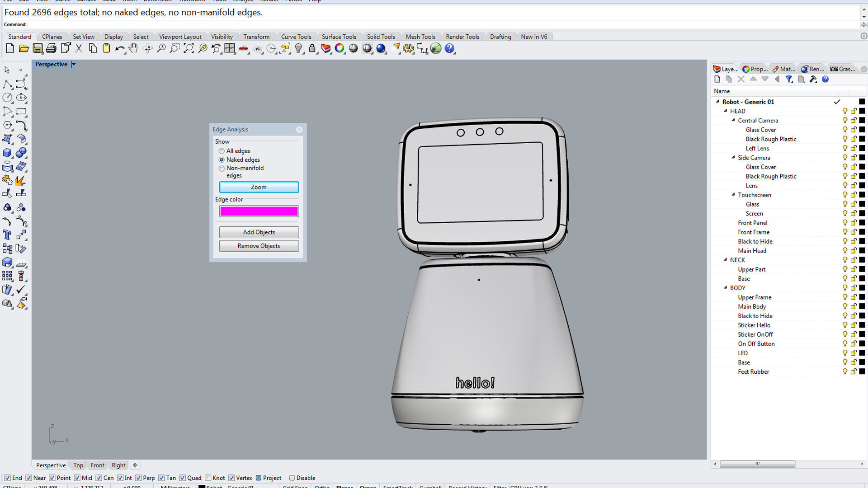The height and width of the screenshot is (488, 868).
Task: Click the Print icon
Action: (51, 48)
